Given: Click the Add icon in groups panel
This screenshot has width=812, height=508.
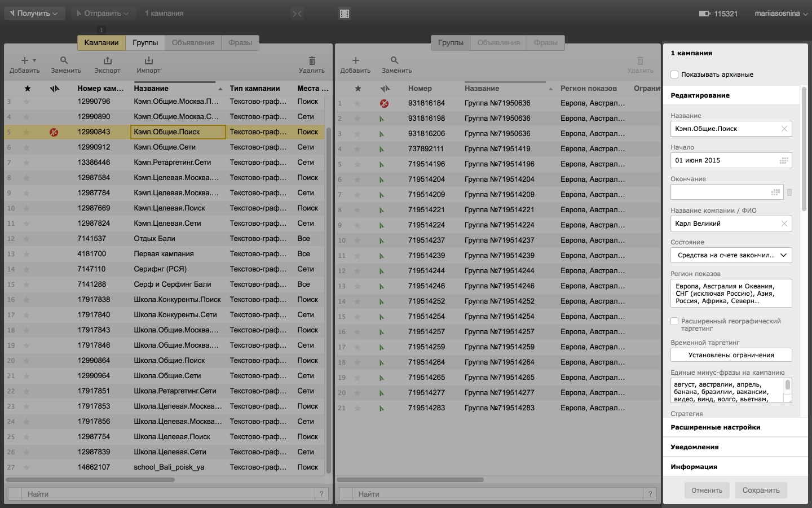Looking at the screenshot, I should (x=355, y=60).
